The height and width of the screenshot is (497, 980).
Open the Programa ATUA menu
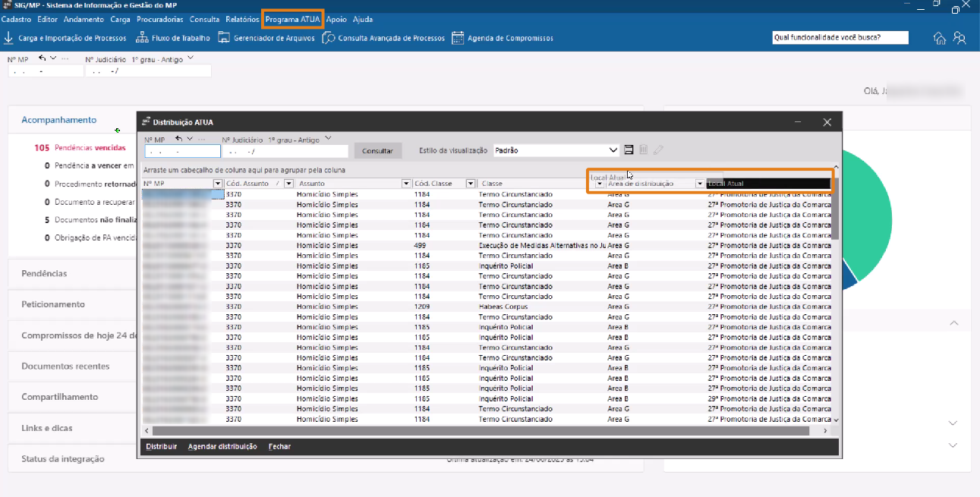coord(292,19)
